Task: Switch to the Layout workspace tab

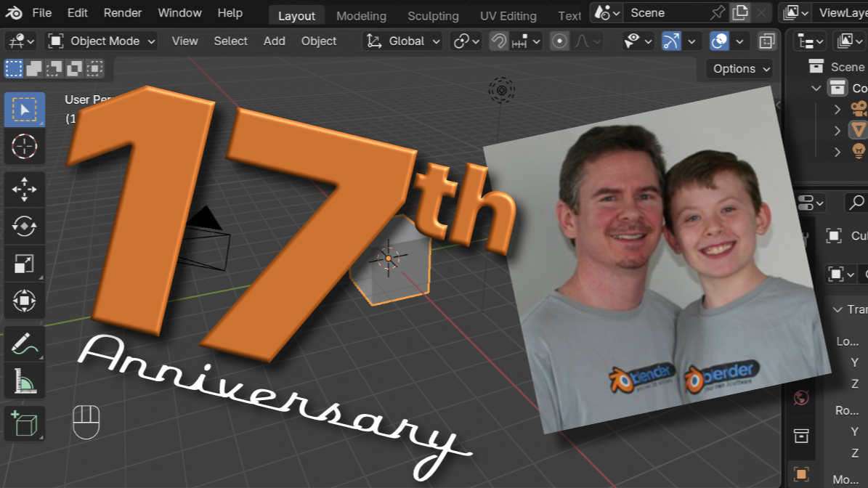Action: pos(296,16)
